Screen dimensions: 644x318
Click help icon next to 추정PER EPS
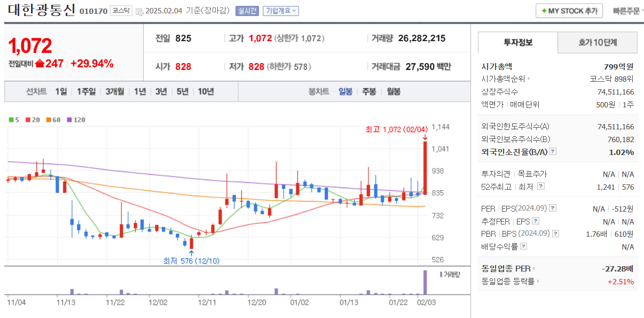pyautogui.click(x=536, y=221)
